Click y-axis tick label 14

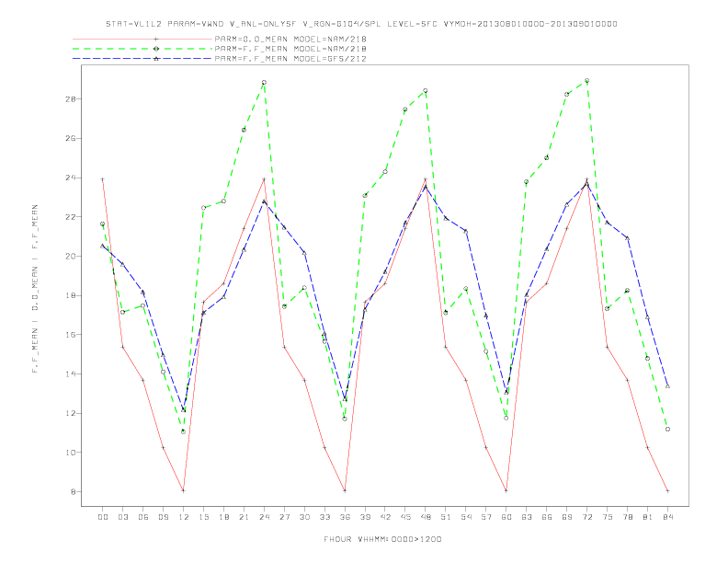[71, 373]
